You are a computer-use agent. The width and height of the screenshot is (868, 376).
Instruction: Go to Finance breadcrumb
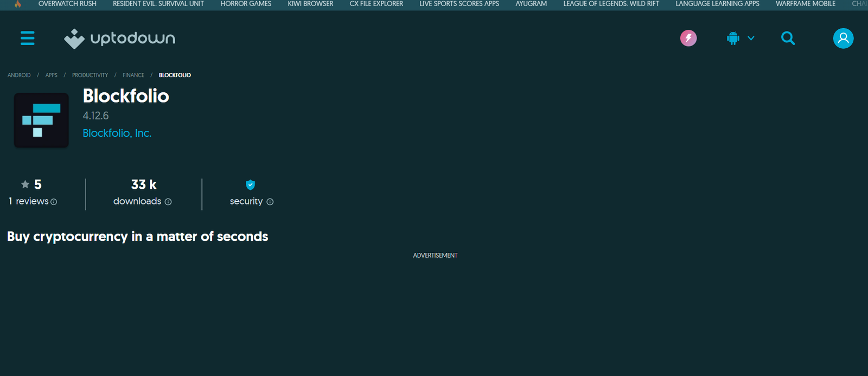[x=133, y=75]
